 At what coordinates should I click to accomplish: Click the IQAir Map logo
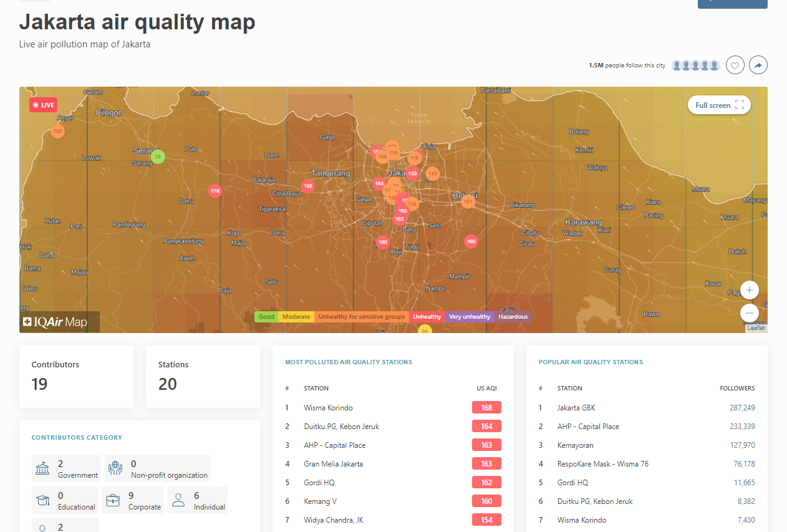[x=56, y=322]
